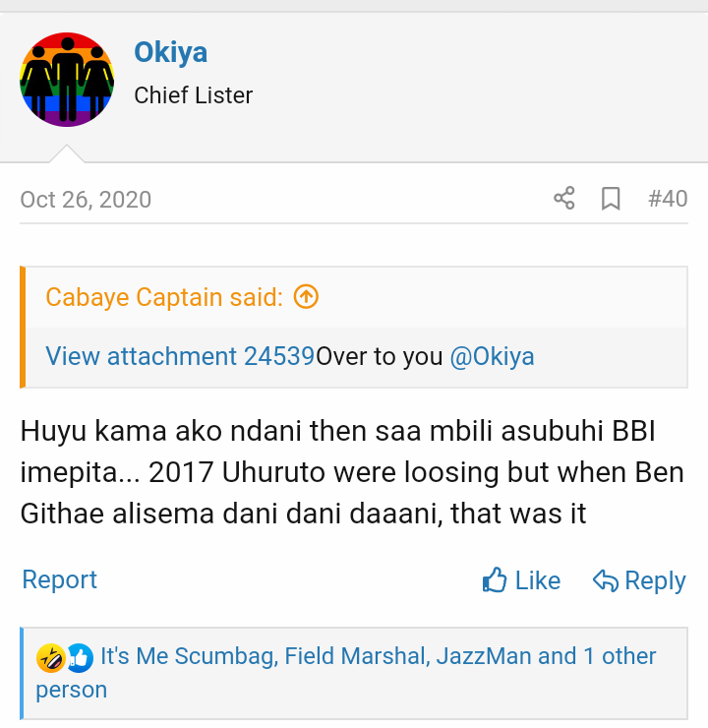This screenshot has height=728, width=708.
Task: Click the Reply text label
Action: coord(655,580)
